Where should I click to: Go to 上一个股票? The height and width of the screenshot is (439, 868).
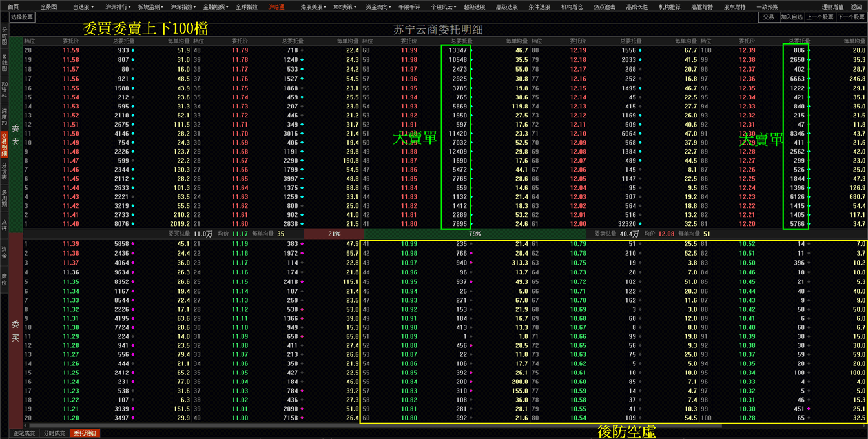click(820, 17)
